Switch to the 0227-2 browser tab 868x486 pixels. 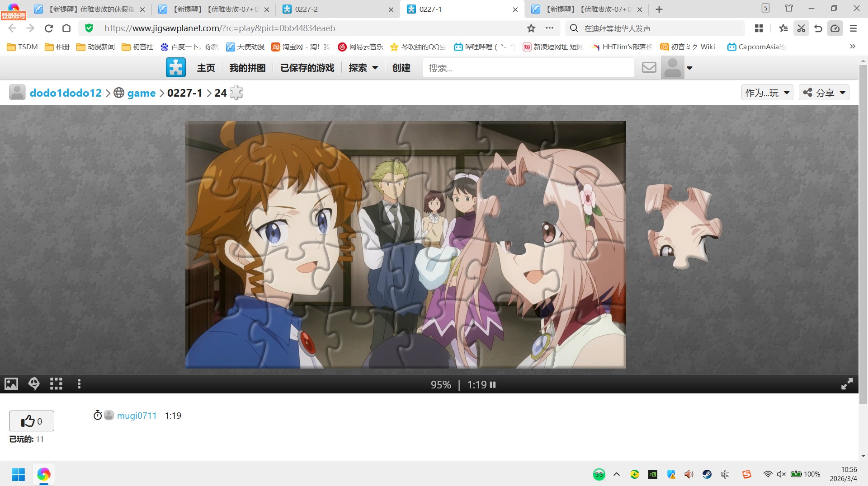pos(337,9)
